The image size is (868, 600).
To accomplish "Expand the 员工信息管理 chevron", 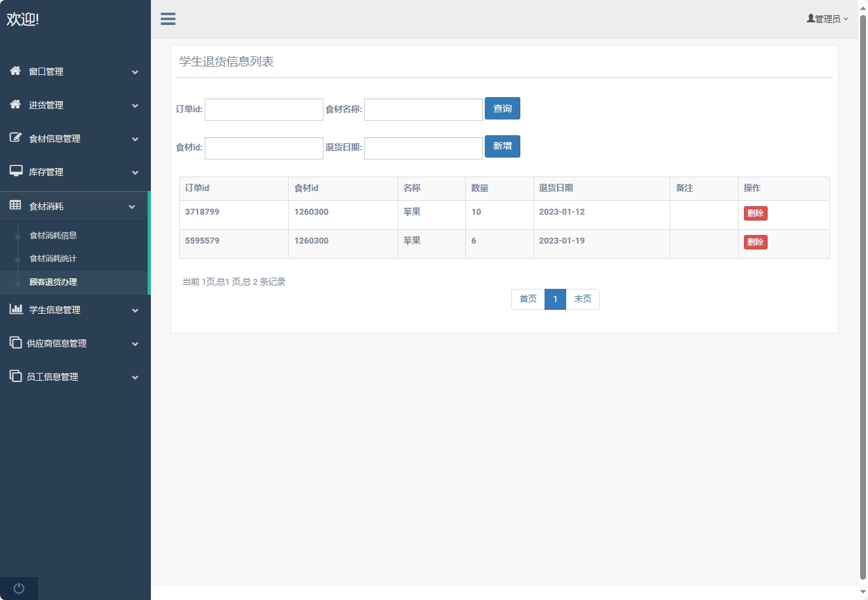I will coord(135,377).
